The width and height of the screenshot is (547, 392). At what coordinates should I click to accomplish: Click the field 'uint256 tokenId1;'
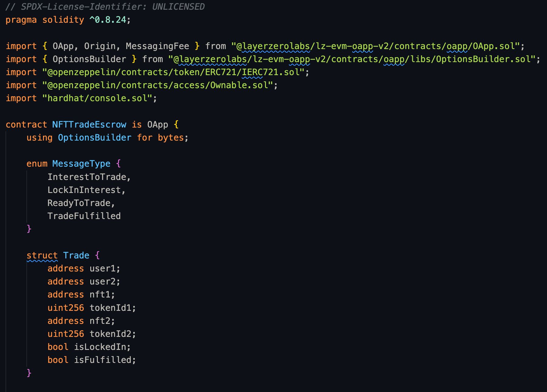coord(92,308)
